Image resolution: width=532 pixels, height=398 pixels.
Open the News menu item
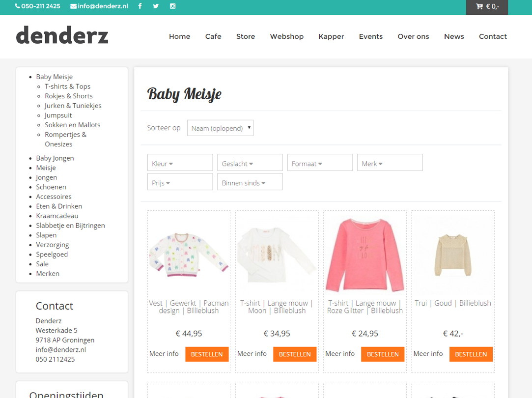point(454,36)
